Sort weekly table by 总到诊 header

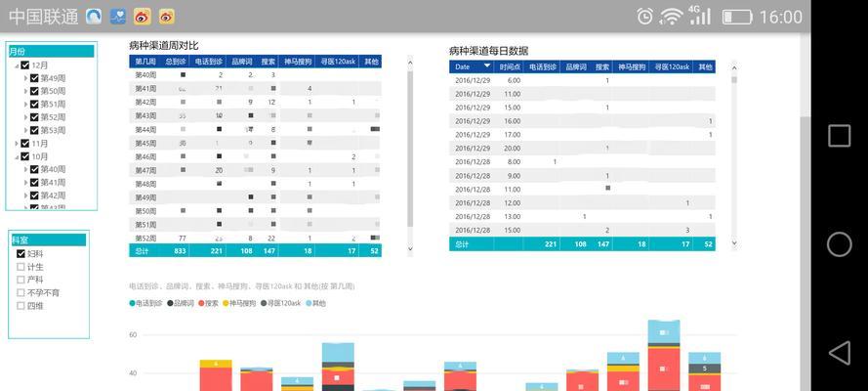pos(175,62)
